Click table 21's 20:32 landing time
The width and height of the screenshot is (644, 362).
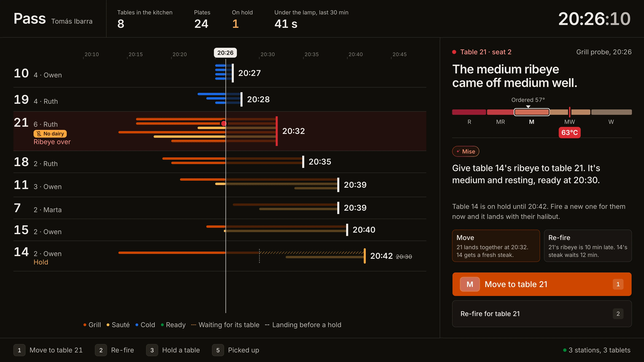293,131
